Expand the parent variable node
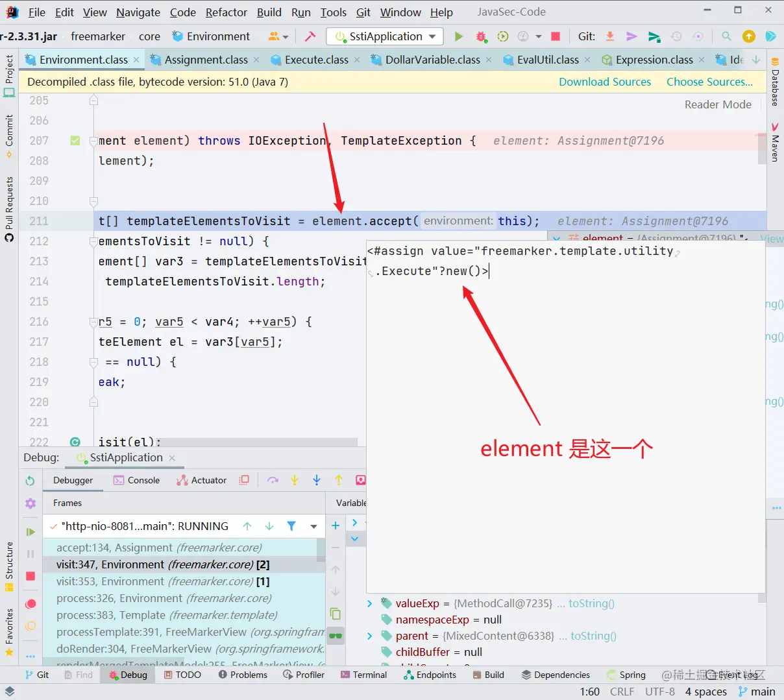This screenshot has width=784, height=700. coord(370,636)
